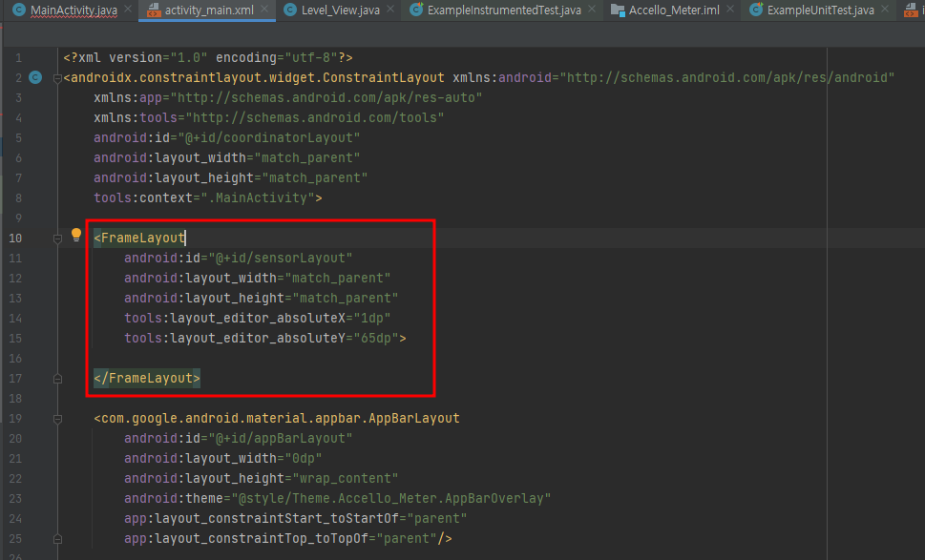This screenshot has height=560, width=925.
Task: Open the ExampleInstrumentedTest.java tab
Action: (x=504, y=10)
